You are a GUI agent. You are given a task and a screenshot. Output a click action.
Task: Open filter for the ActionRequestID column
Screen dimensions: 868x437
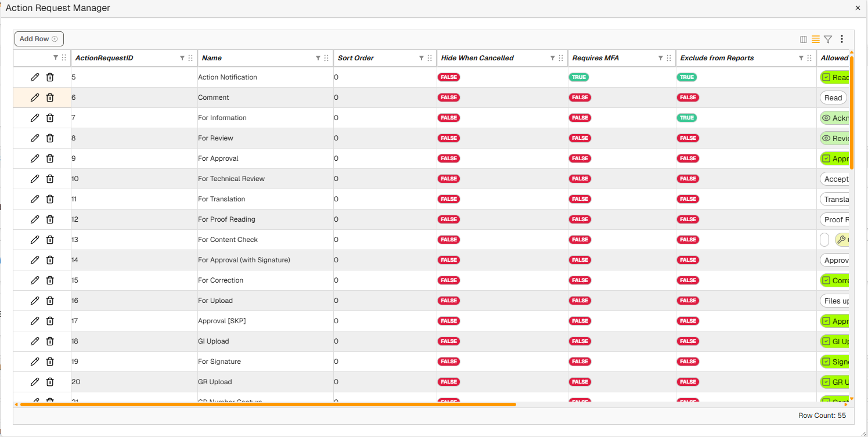point(182,58)
